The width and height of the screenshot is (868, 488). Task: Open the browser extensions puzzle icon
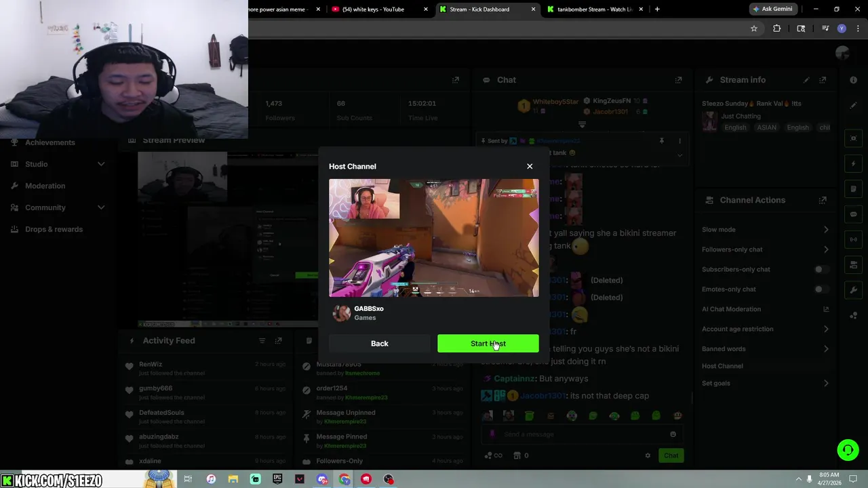coord(777,28)
